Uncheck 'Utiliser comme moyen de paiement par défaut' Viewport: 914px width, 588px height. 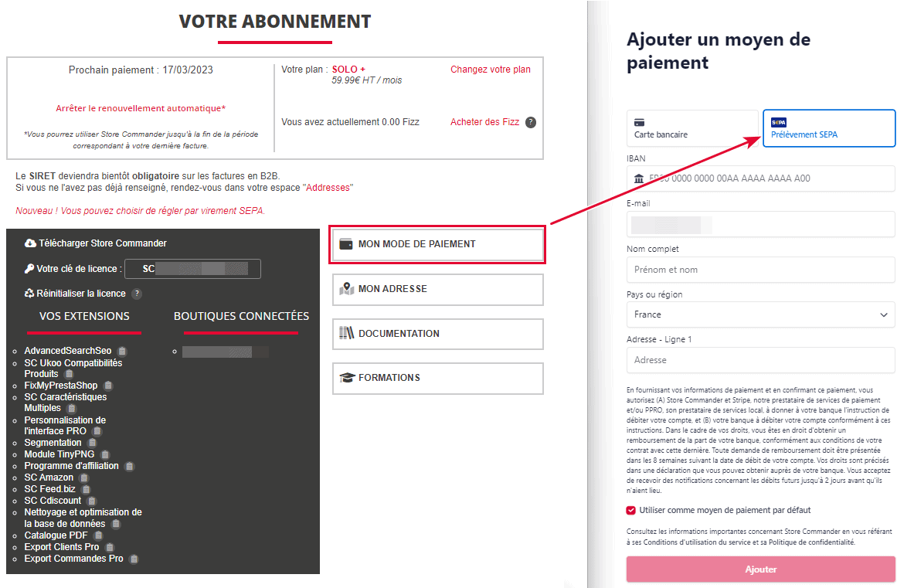(x=631, y=510)
